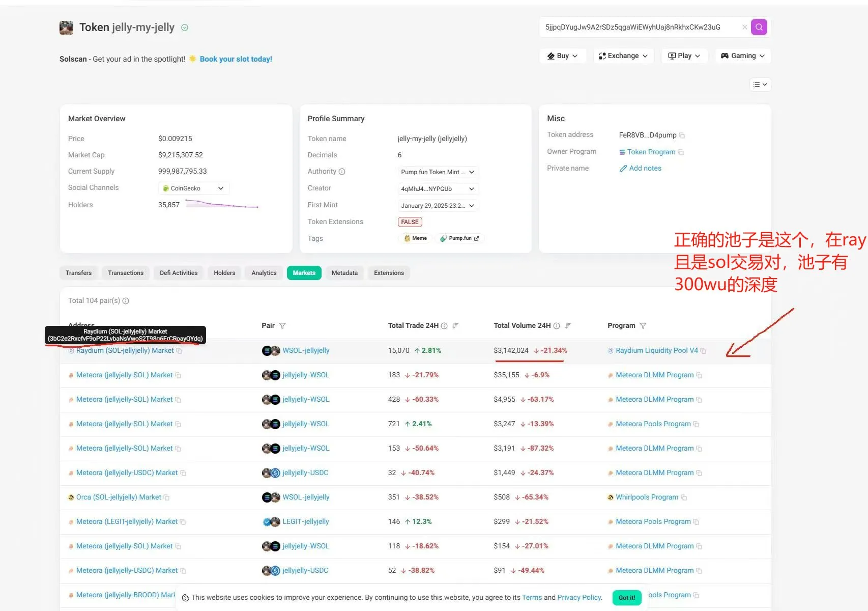The width and height of the screenshot is (868, 611).
Task: Click the holders trend sparkline chart
Action: click(x=222, y=204)
